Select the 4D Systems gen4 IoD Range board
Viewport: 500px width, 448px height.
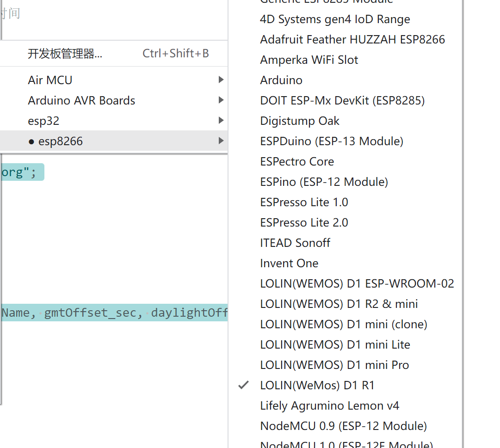[x=346, y=19]
